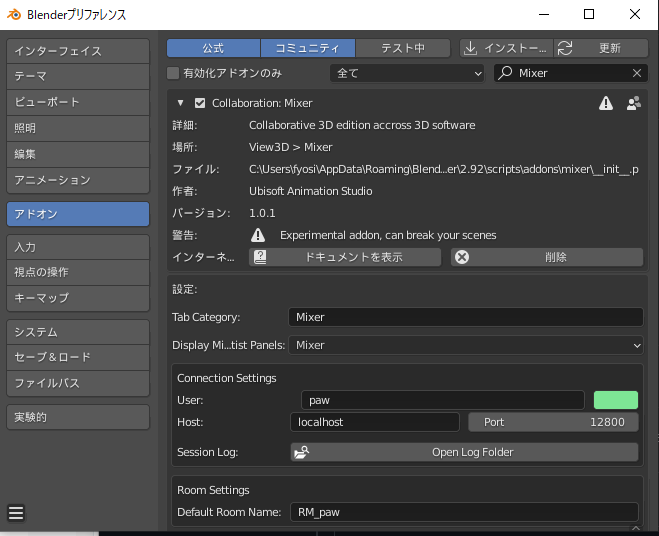Click the warning icon beside Experimental addon
Image resolution: width=659 pixels, height=536 pixels.
coord(258,235)
